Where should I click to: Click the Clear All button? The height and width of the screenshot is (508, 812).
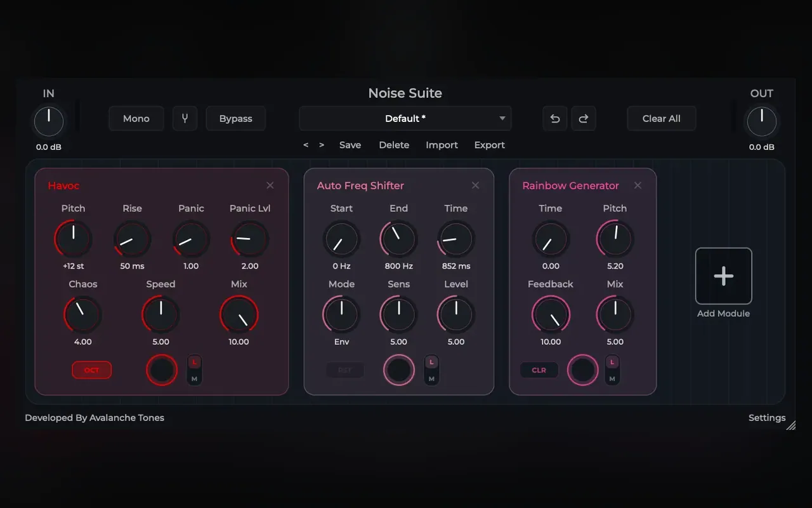click(x=662, y=118)
